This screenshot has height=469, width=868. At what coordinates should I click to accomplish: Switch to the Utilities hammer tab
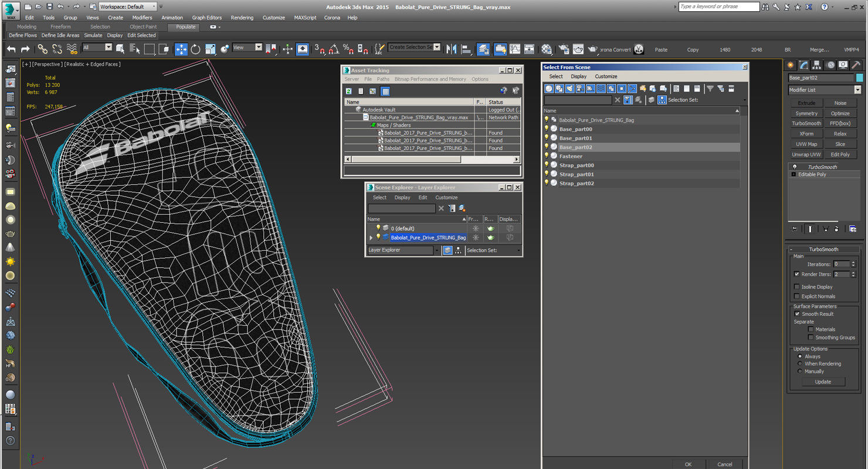click(x=856, y=65)
